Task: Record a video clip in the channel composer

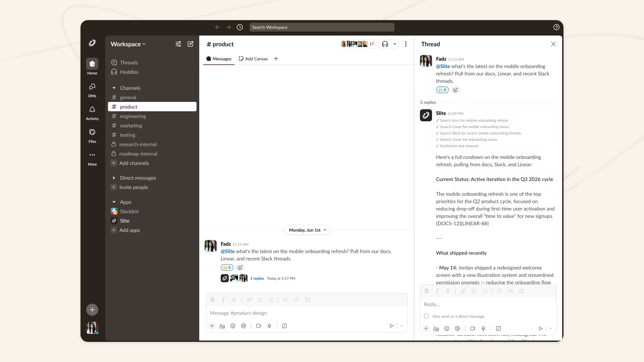Action: [259, 326]
